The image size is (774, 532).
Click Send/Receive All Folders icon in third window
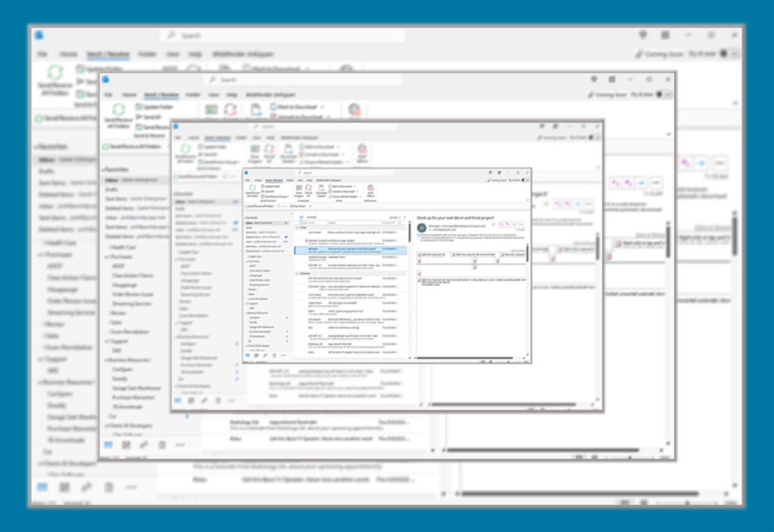coord(185,149)
